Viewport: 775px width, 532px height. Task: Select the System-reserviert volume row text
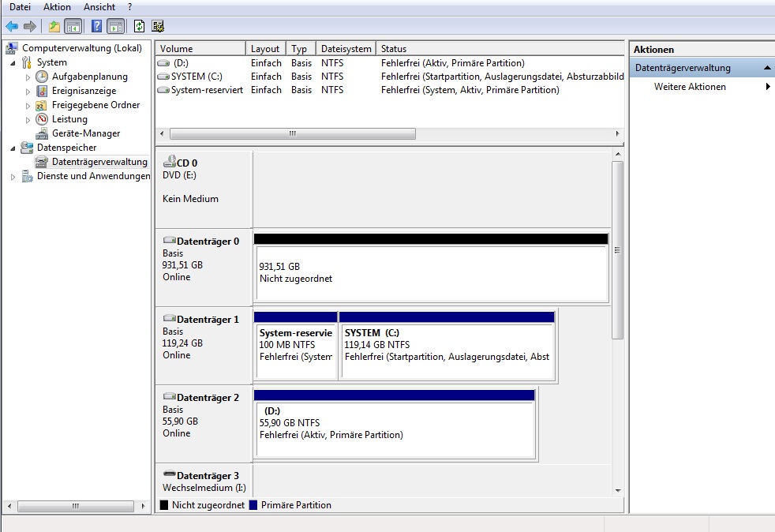pos(207,90)
